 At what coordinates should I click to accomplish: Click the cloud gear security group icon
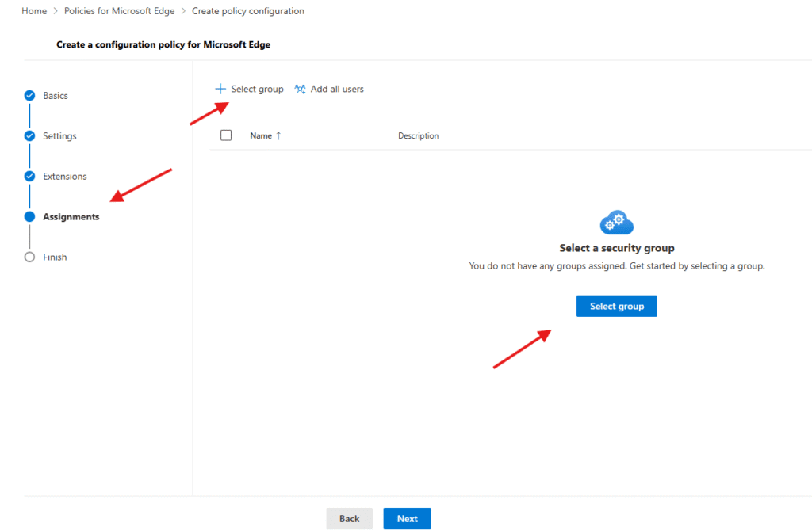click(616, 223)
